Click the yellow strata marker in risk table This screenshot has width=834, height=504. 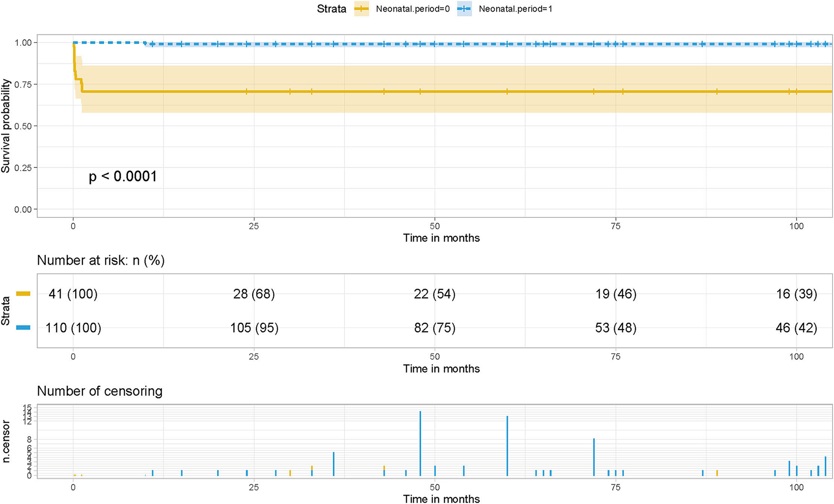click(x=23, y=294)
